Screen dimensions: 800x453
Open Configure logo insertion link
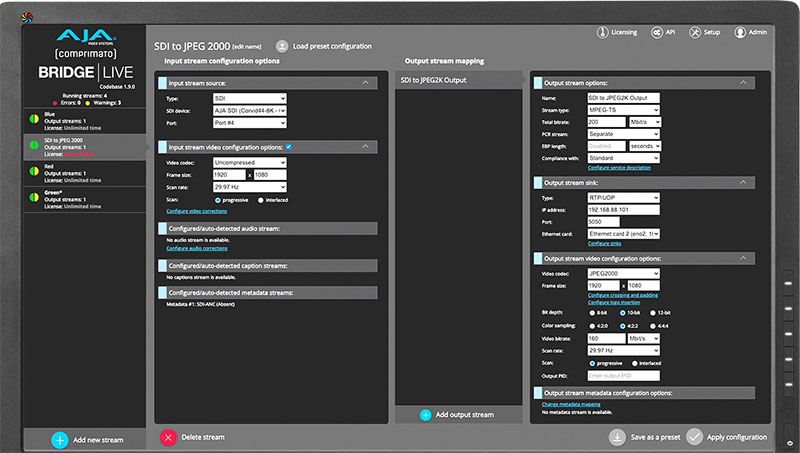[614, 303]
